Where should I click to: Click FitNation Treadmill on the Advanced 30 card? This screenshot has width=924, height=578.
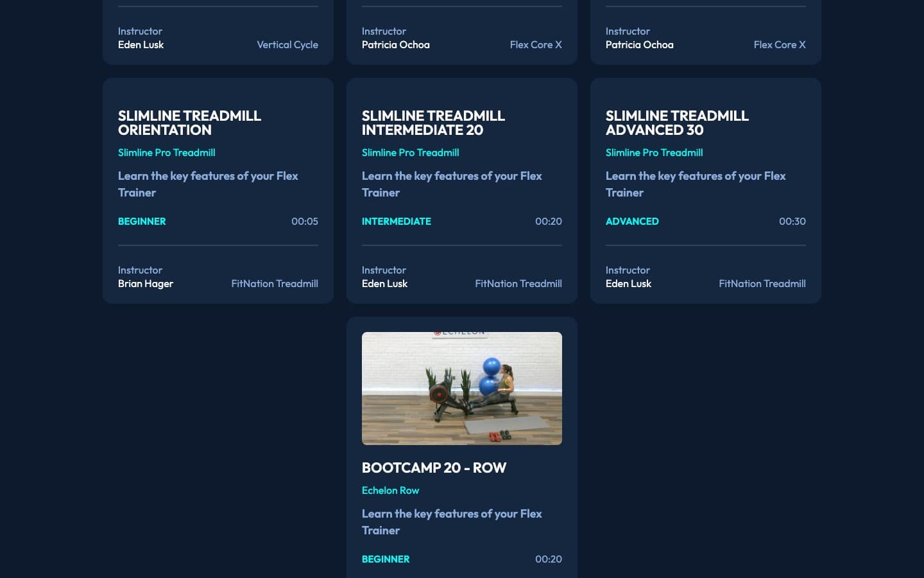click(762, 283)
